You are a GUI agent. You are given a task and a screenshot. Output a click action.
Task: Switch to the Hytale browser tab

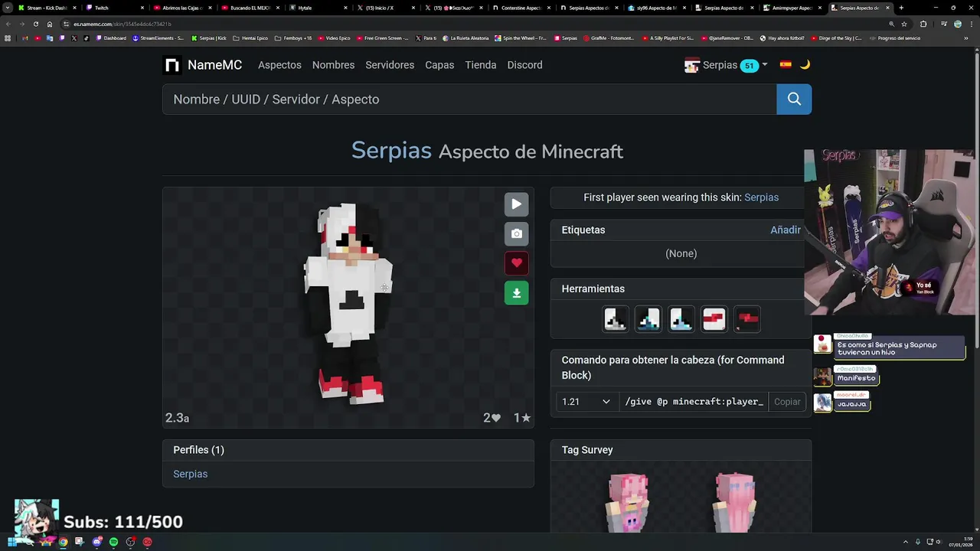coord(318,8)
